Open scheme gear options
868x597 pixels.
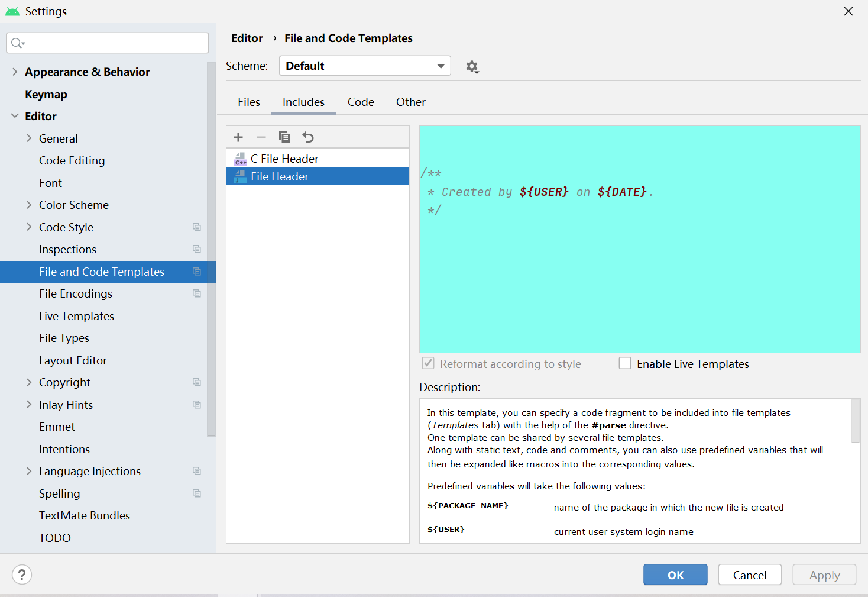click(x=472, y=67)
